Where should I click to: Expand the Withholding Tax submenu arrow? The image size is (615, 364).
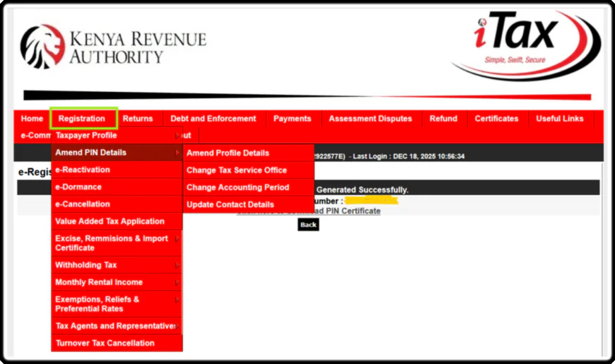click(177, 266)
